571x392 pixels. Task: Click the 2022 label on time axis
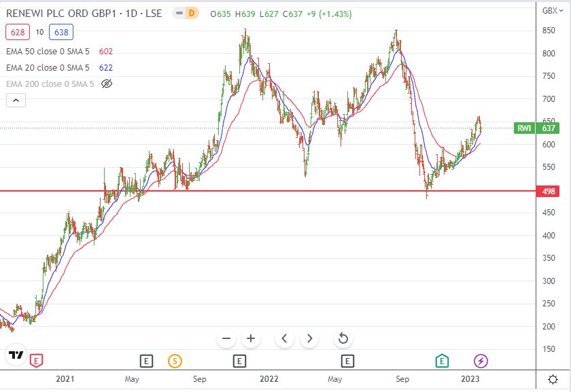point(269,379)
